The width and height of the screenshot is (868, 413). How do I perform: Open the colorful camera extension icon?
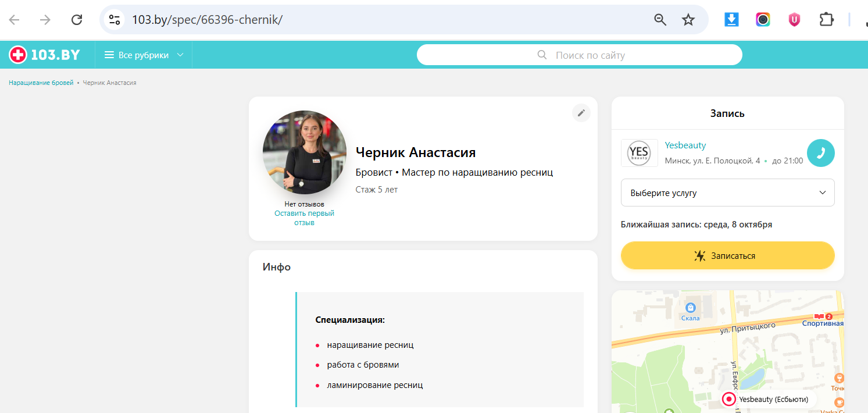763,20
